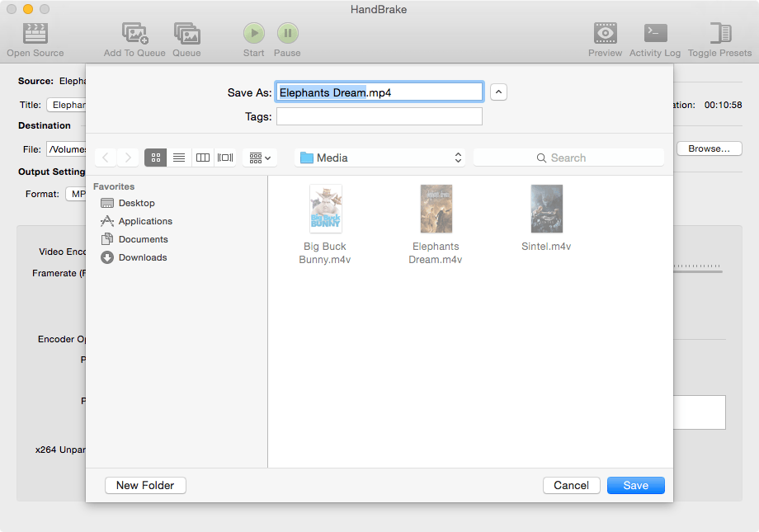Open the Media folder location popup
The height and width of the screenshot is (532, 759).
coord(379,158)
